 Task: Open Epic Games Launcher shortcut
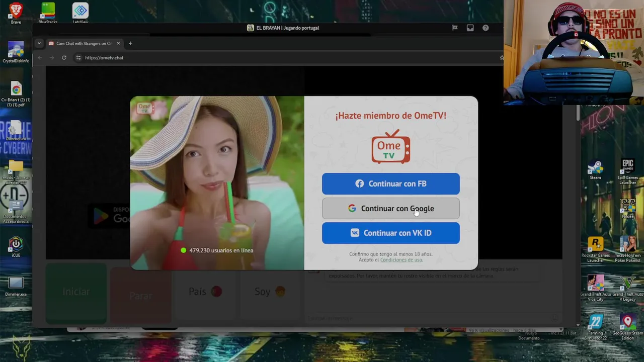click(x=627, y=172)
